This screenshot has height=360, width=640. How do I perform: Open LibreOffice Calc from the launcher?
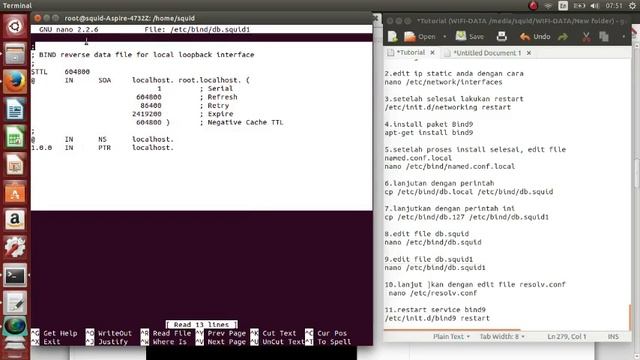(x=15, y=137)
